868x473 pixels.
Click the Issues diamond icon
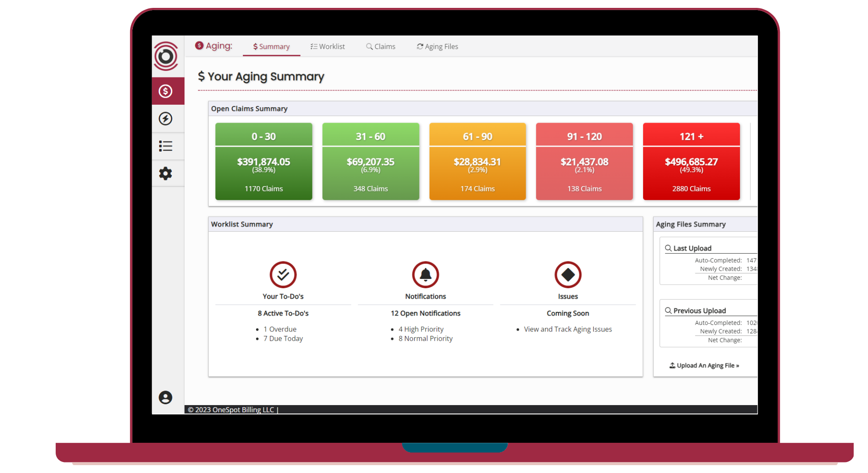pos(568,275)
